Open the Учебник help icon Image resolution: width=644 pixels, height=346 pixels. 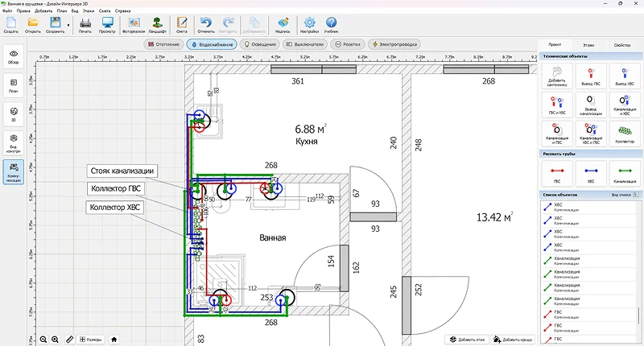pyautogui.click(x=331, y=25)
